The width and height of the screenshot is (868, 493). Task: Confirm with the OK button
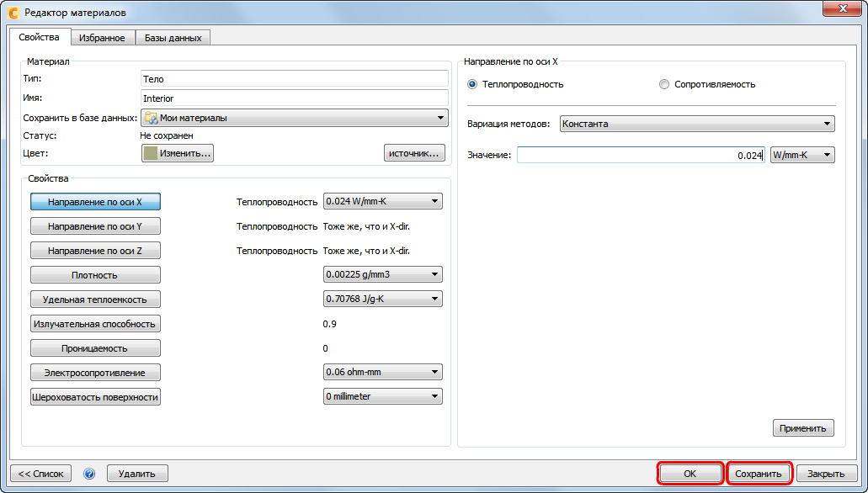tap(690, 474)
